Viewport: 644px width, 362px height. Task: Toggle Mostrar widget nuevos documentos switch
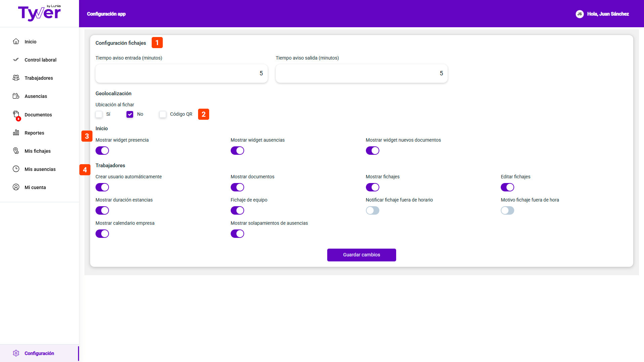tap(373, 151)
